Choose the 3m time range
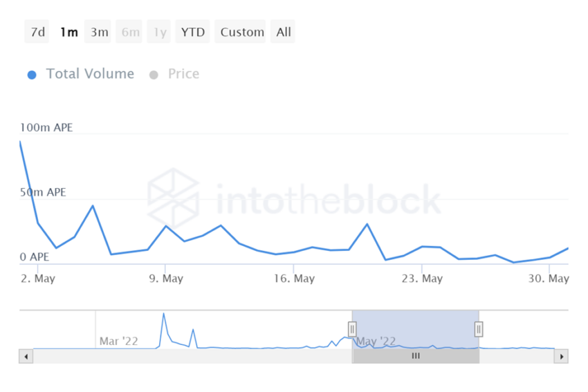 (x=99, y=32)
